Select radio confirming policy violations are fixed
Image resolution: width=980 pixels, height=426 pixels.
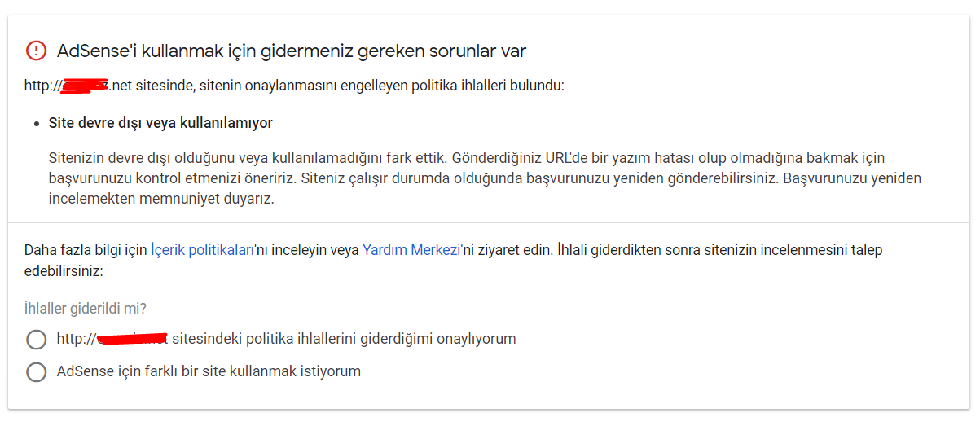point(37,339)
